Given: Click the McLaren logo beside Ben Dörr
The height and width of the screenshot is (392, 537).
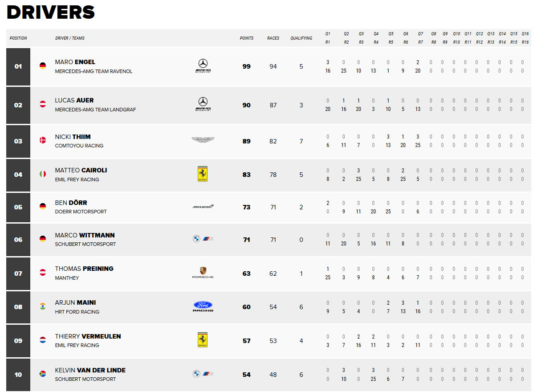Looking at the screenshot, I should coord(203,207).
